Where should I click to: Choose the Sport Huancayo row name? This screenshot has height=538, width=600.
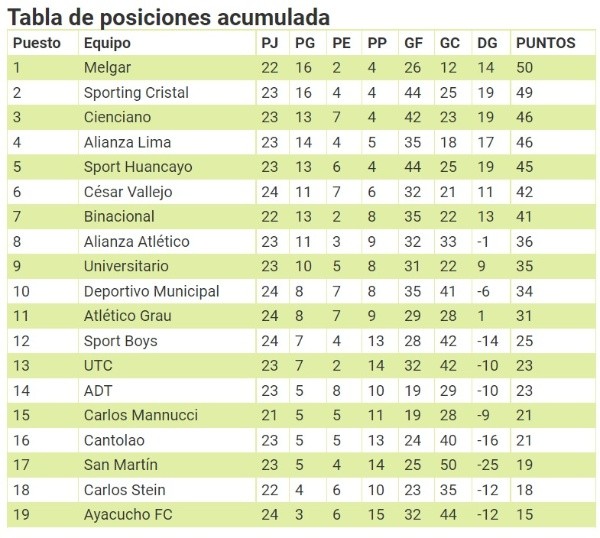[138, 167]
